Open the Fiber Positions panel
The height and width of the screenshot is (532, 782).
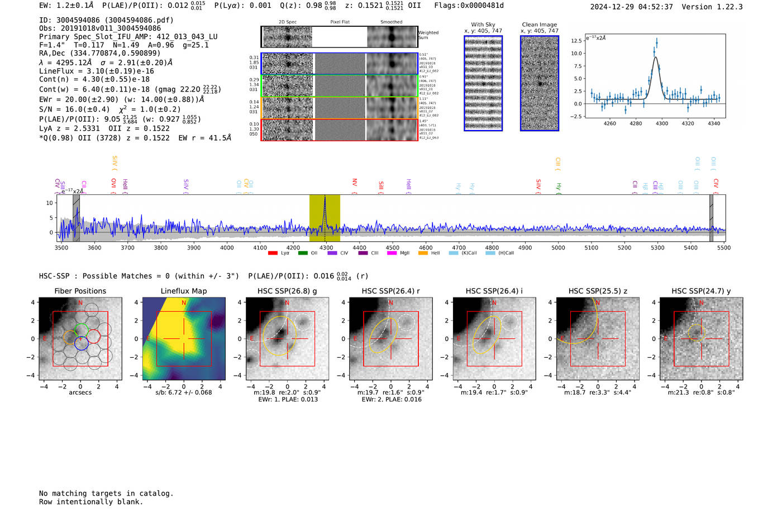(x=80, y=339)
